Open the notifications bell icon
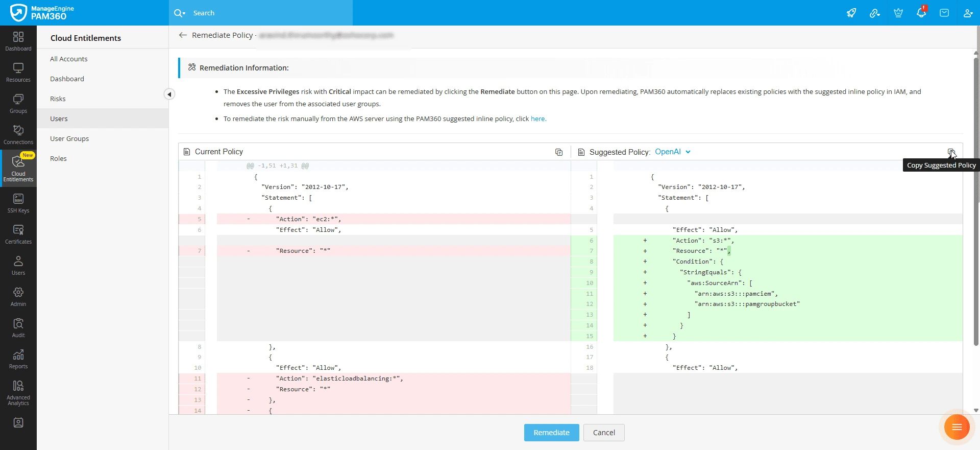Viewport: 980px width, 450px height. click(921, 13)
